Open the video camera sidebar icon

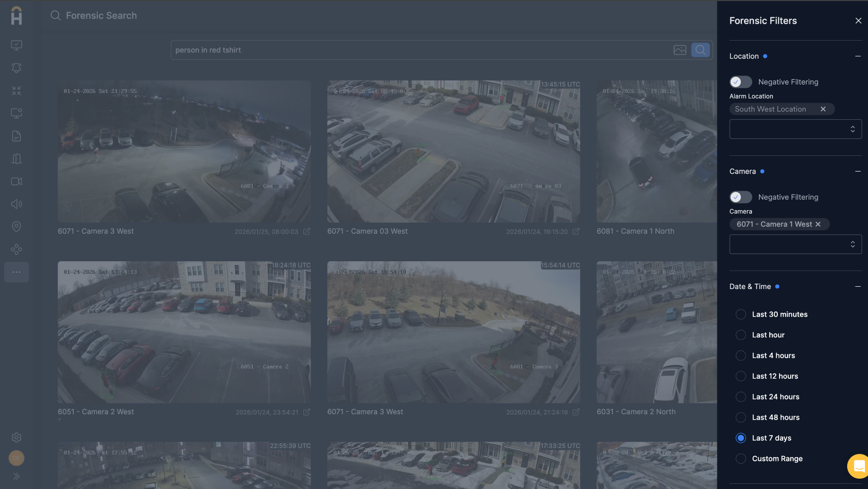pos(16,182)
